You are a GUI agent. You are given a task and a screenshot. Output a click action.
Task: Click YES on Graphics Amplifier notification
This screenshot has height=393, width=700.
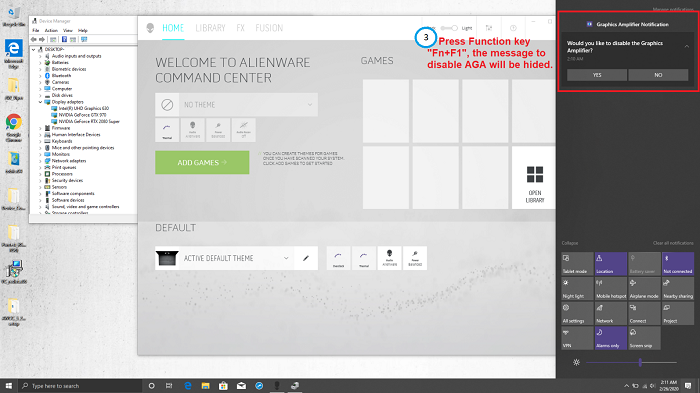(x=597, y=75)
